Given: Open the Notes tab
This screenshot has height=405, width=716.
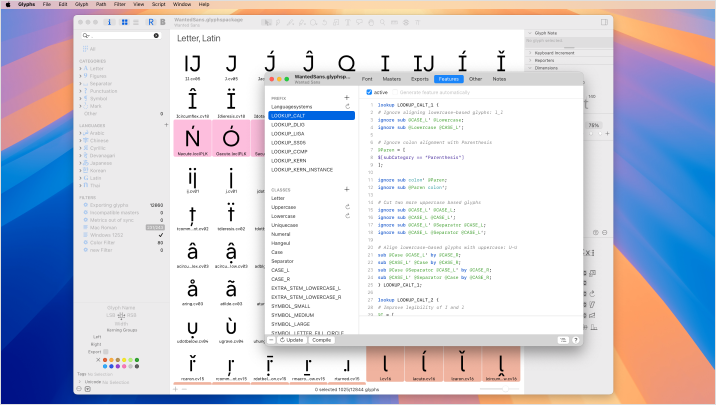Looking at the screenshot, I should click(499, 79).
